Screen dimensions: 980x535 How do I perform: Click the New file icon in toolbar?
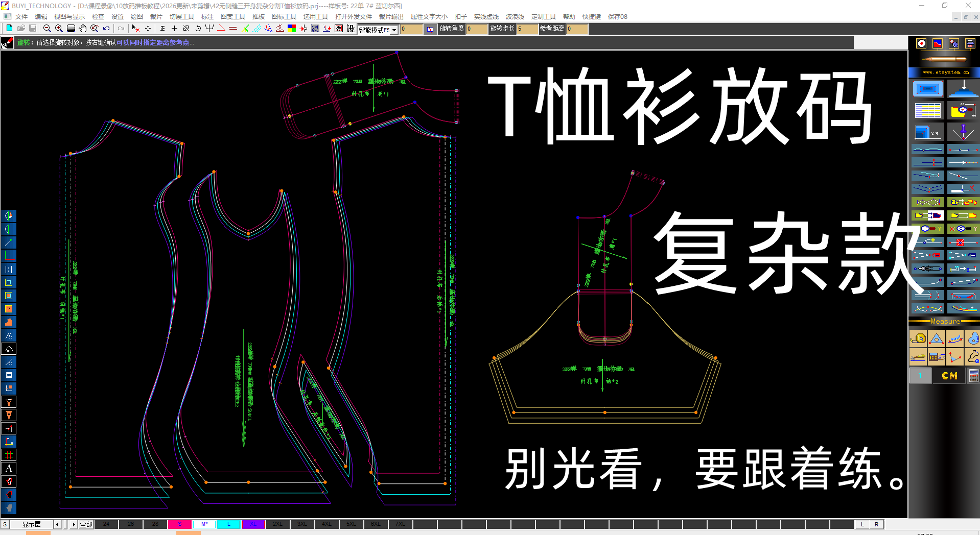[9, 29]
